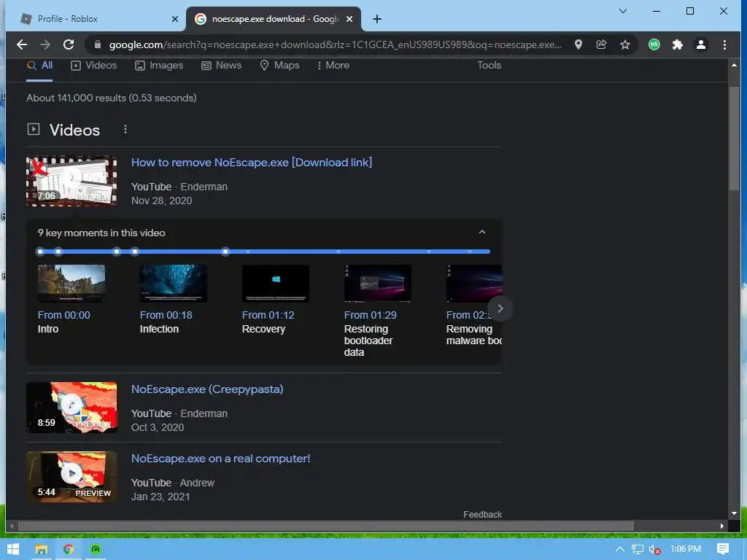
Task: Open the network status tray icon
Action: (x=638, y=550)
